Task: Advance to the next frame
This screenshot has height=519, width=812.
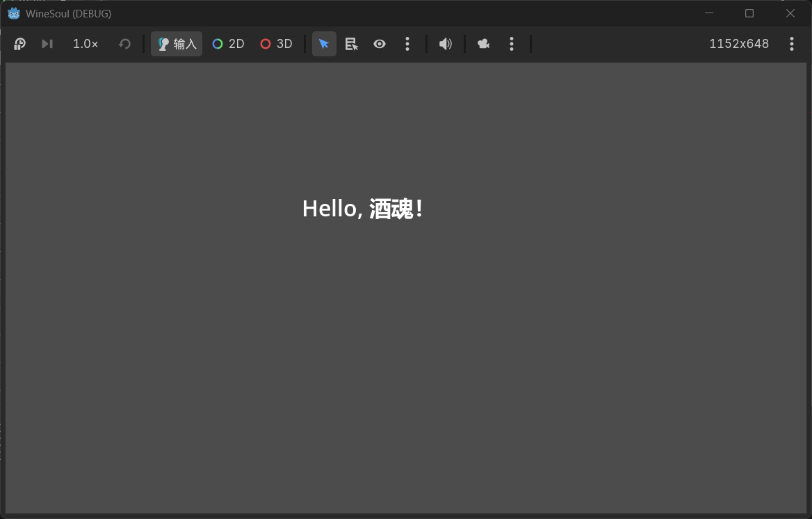Action: point(47,44)
